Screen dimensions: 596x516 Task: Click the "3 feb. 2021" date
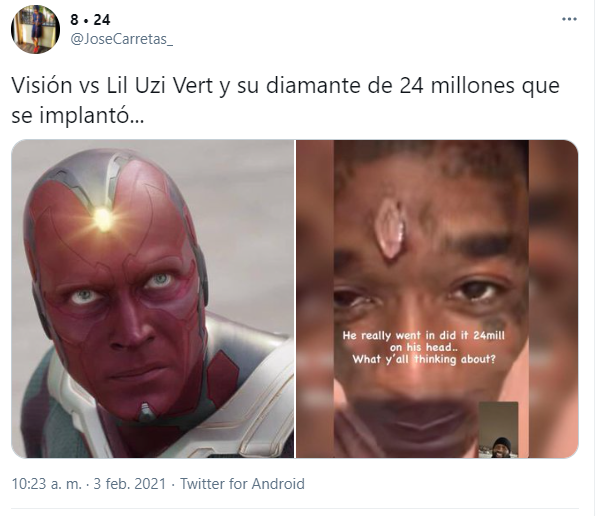coord(130,484)
